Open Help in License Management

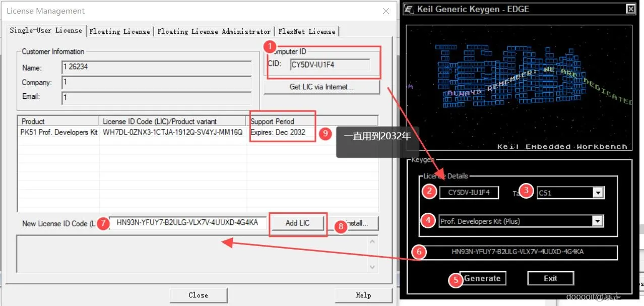(363, 295)
